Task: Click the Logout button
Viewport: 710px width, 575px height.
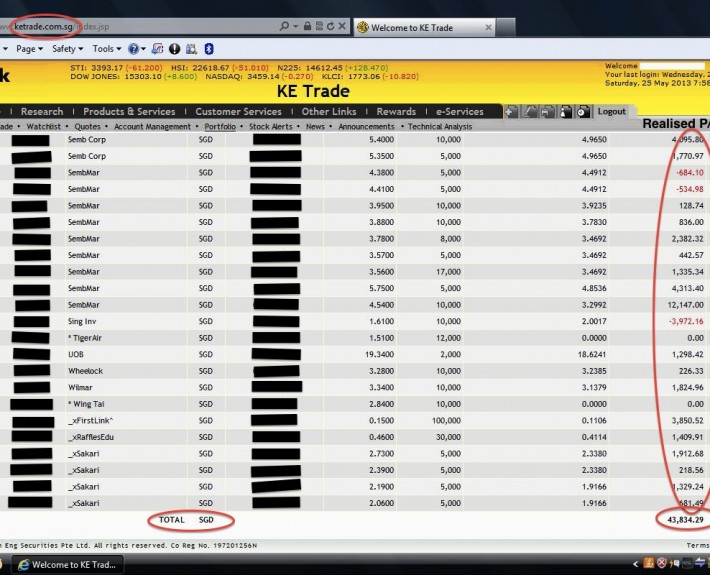Action: pos(611,112)
